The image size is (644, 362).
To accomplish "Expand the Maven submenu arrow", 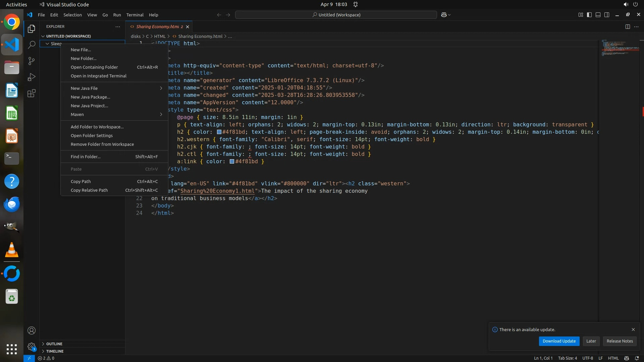I will pos(161,114).
